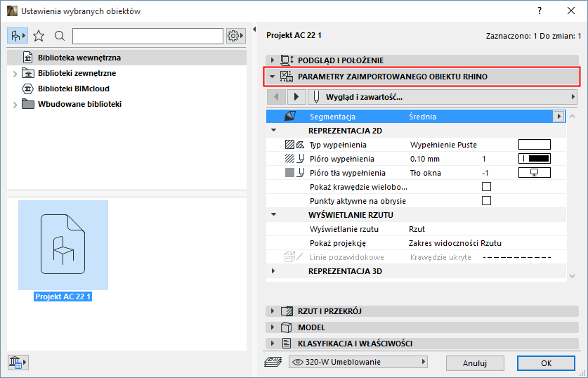
Task: Expand Wbudowane biblioteki folder node
Action: [x=15, y=105]
